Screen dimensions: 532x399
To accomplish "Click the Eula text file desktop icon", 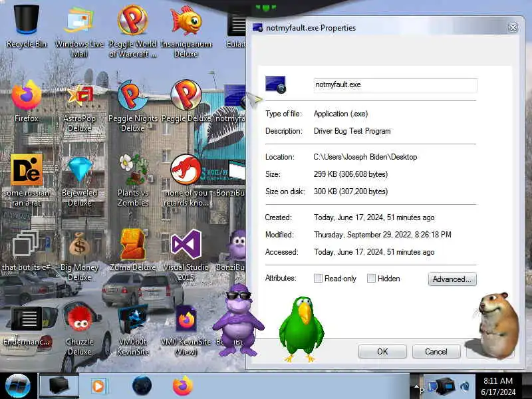I will click(236, 31).
